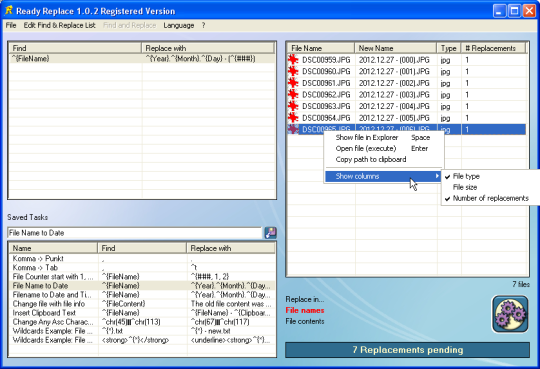This screenshot has height=369, width=540.
Task: Select saved task Change file with file info
Action: (x=142, y=304)
